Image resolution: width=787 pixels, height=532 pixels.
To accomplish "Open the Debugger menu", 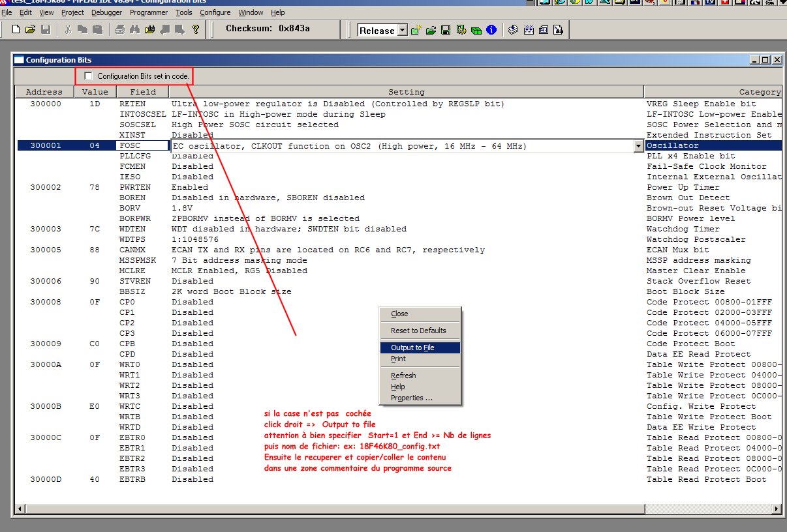I will click(x=106, y=12).
